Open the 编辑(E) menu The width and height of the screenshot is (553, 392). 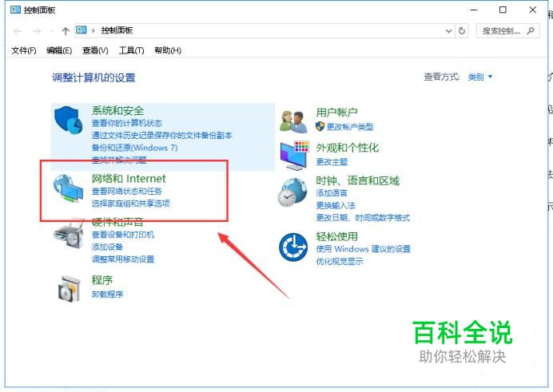point(59,50)
